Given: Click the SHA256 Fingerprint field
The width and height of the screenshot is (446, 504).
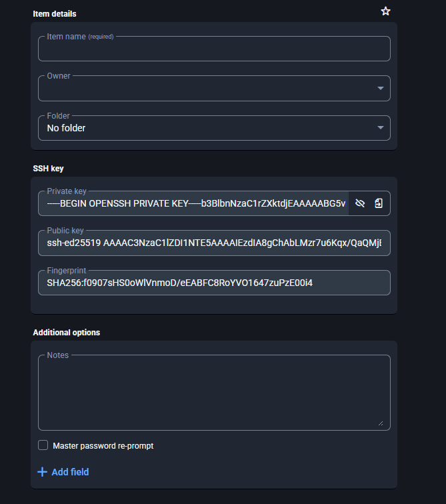Looking at the screenshot, I should pos(214,283).
